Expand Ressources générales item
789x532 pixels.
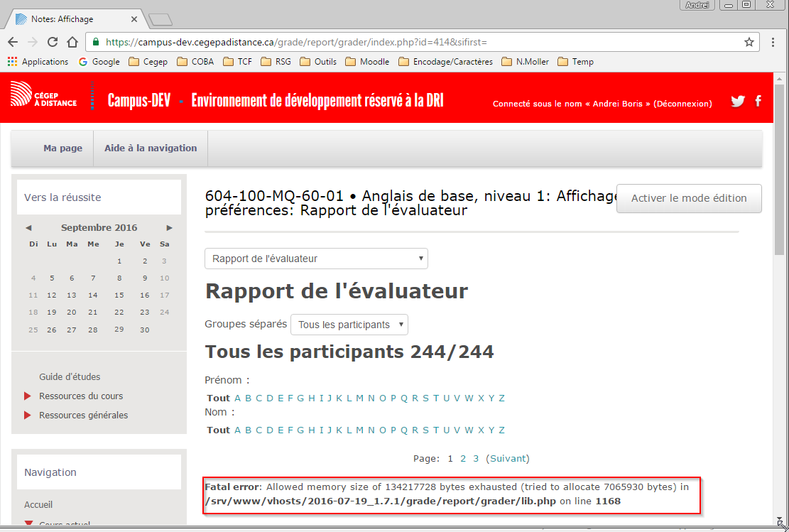tap(83, 415)
